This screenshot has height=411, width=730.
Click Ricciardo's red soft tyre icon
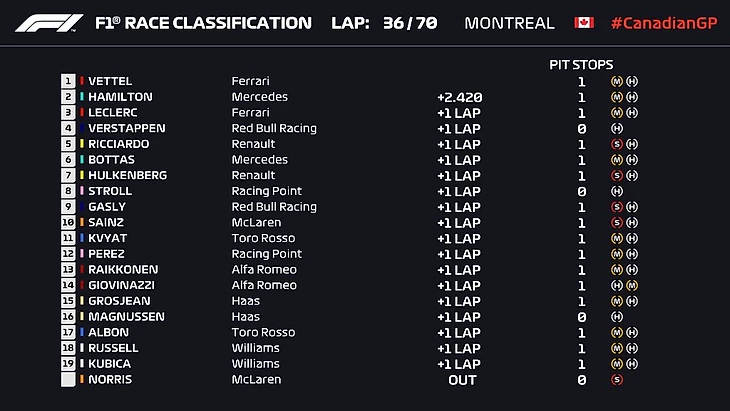617,144
